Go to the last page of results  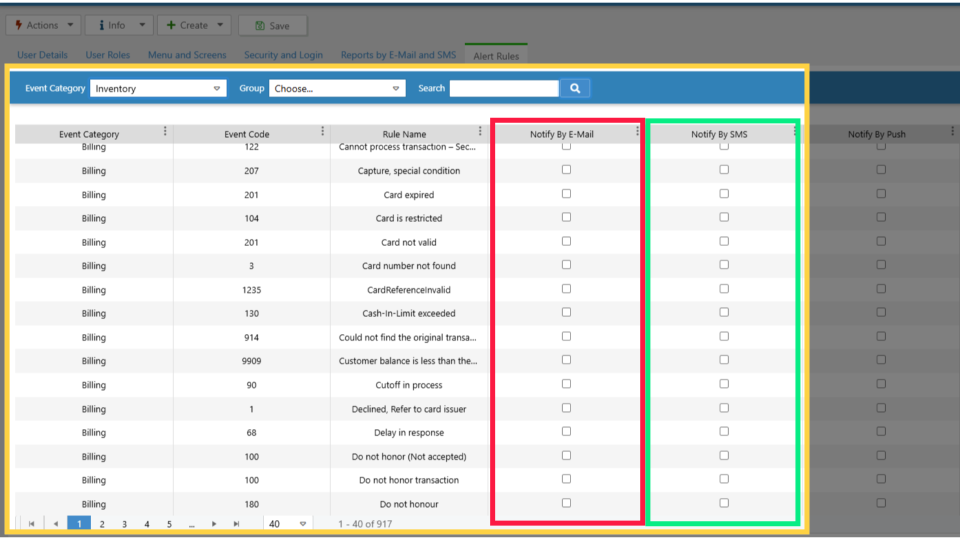point(236,524)
